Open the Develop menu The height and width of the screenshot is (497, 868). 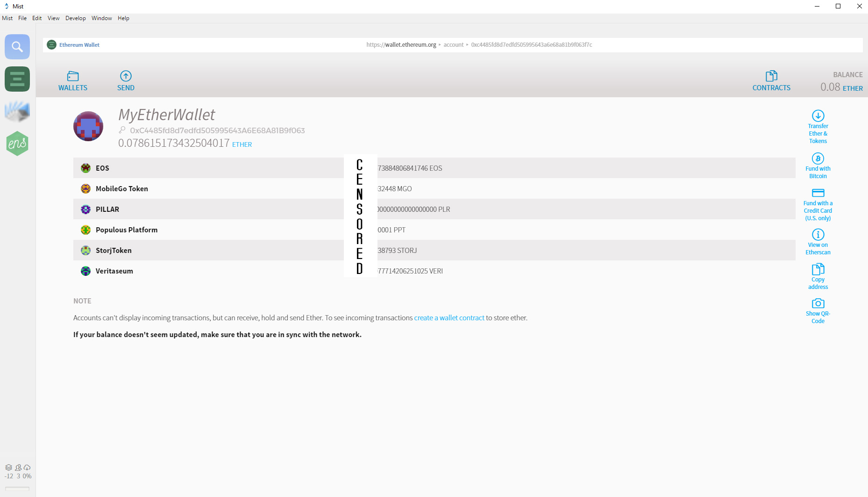[76, 18]
